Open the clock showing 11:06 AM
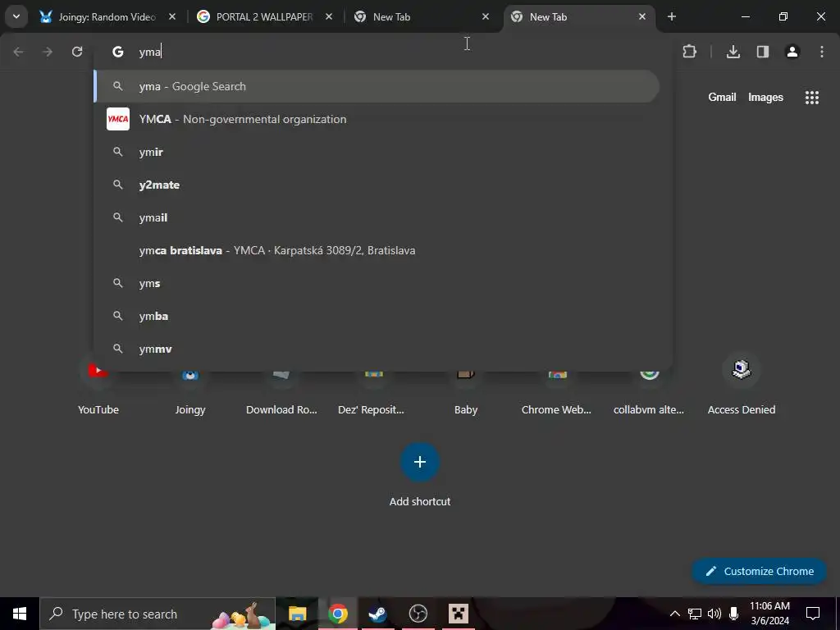840x630 pixels. pyautogui.click(x=769, y=614)
